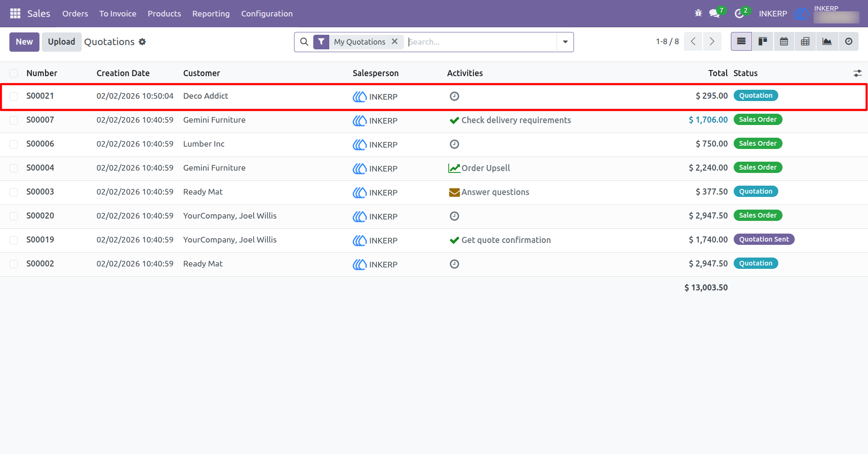The height and width of the screenshot is (454, 868).
Task: Open the Configuration menu
Action: [267, 14]
